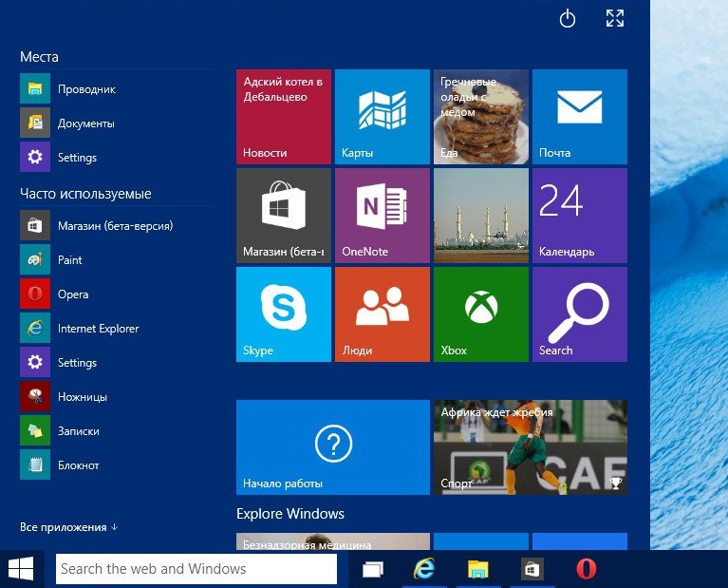Expand Все приложения list
Screen dimensions: 728x588
68,527
